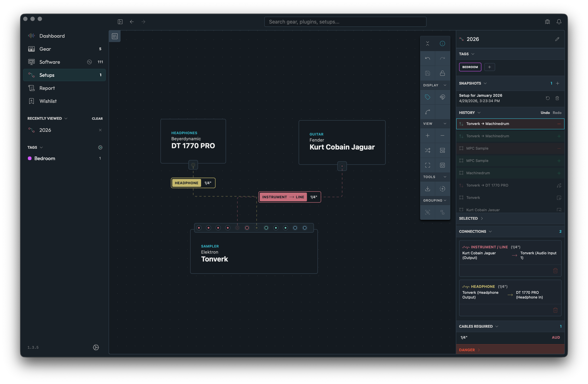This screenshot has height=384, width=588.
Task: Delete the Headphone connection via its trash icon
Action: tap(555, 310)
